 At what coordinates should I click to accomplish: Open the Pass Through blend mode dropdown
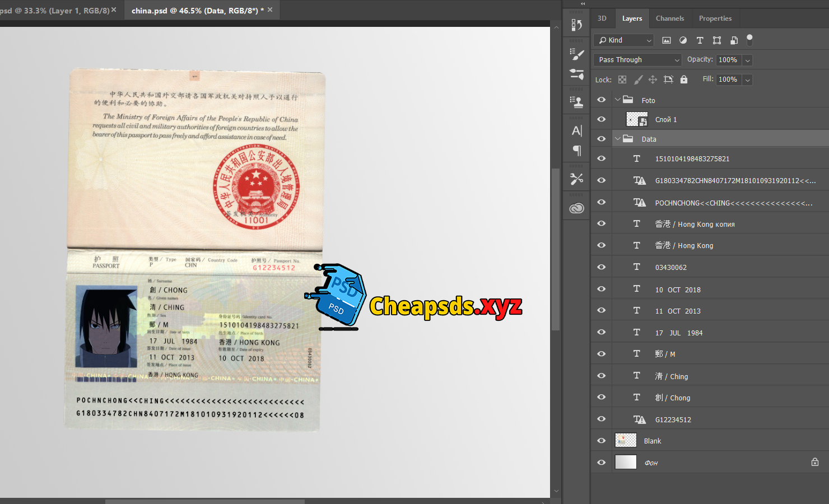(637, 60)
